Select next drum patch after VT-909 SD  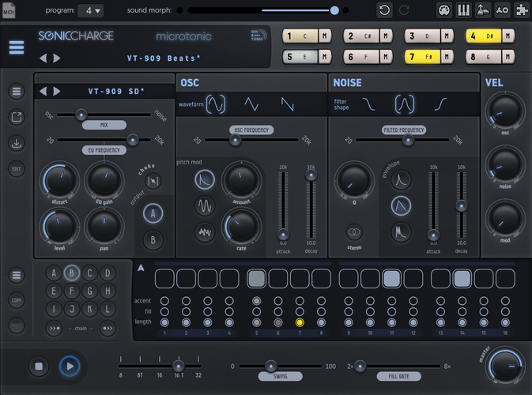pyautogui.click(x=57, y=91)
